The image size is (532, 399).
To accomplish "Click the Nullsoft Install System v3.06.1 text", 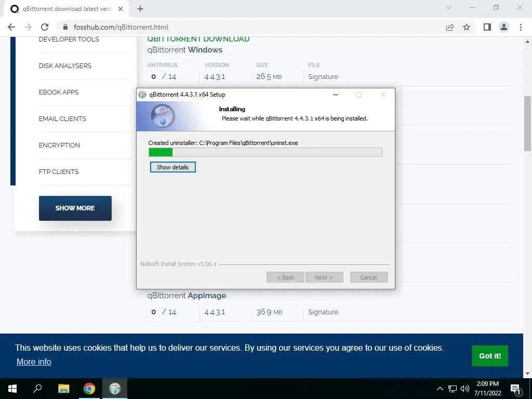I will (179, 264).
